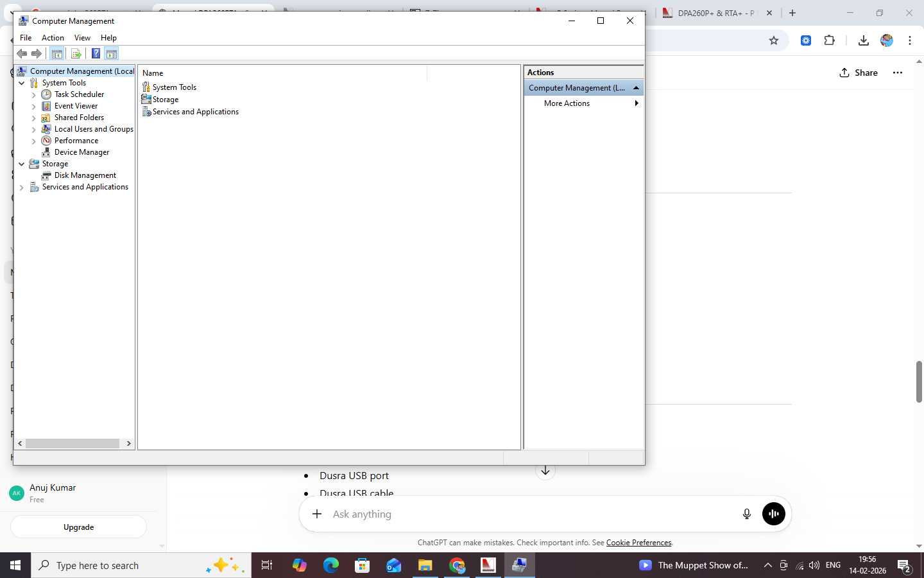Viewport: 924px width, 578px height.
Task: Select the Performance node
Action: [76, 141]
